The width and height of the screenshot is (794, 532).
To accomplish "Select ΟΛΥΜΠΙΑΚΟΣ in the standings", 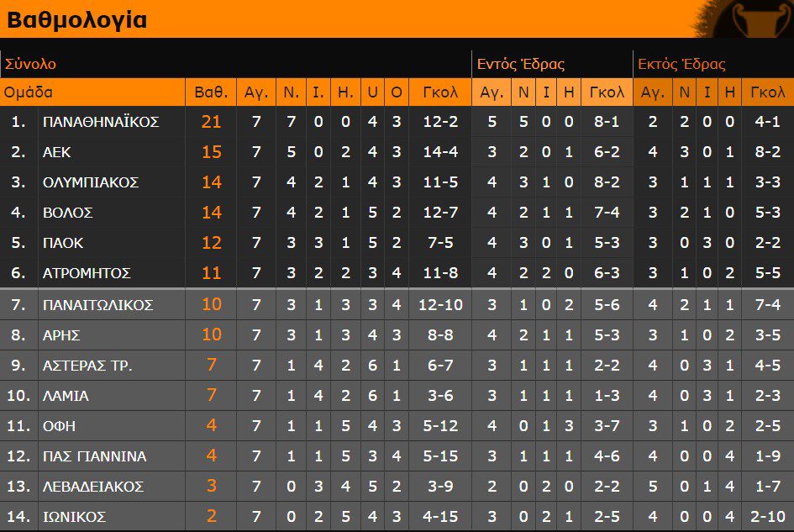I will [x=91, y=182].
